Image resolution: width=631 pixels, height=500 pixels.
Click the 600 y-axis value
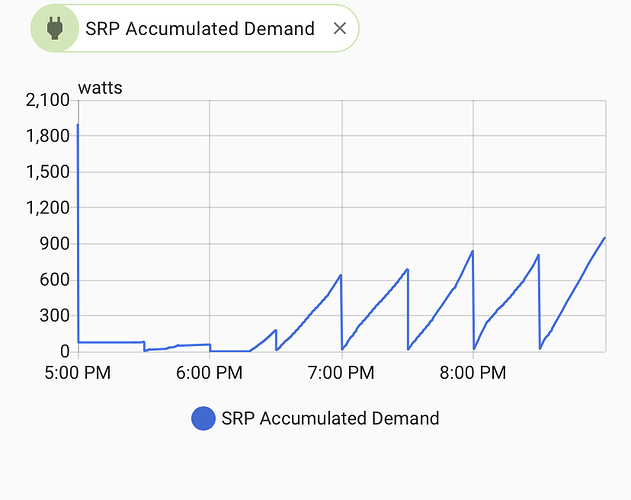pyautogui.click(x=55, y=279)
